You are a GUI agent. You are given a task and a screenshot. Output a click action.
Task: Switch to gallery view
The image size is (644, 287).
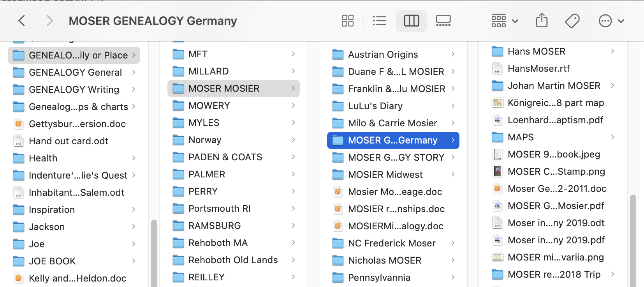pyautogui.click(x=443, y=21)
